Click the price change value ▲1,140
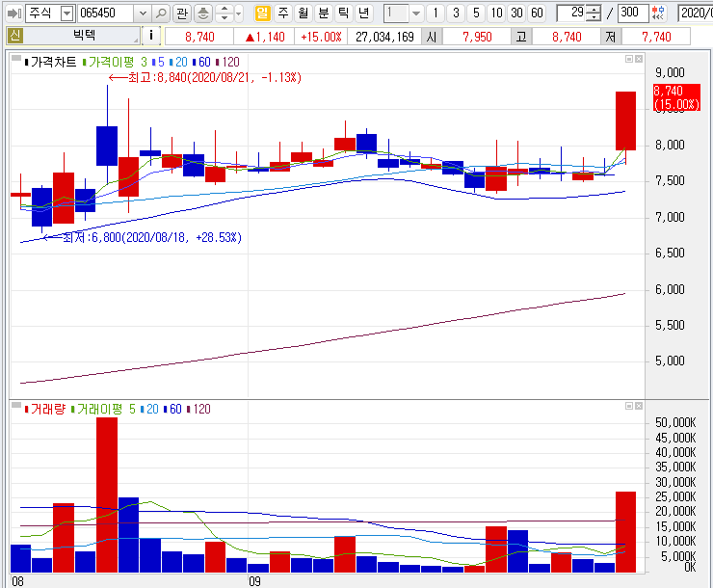This screenshot has height=588, width=713. (x=265, y=37)
